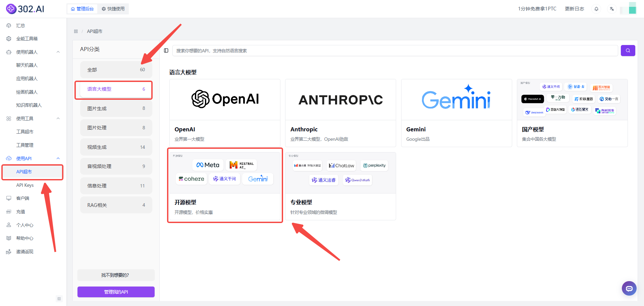This screenshot has height=306, width=644.
Task: Open 知识库机器人 in sidebar
Action: (x=29, y=105)
